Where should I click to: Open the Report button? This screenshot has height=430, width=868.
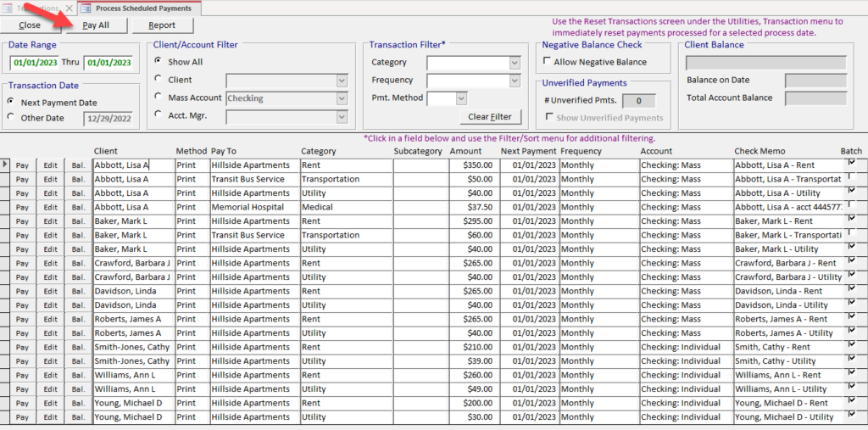click(x=162, y=25)
